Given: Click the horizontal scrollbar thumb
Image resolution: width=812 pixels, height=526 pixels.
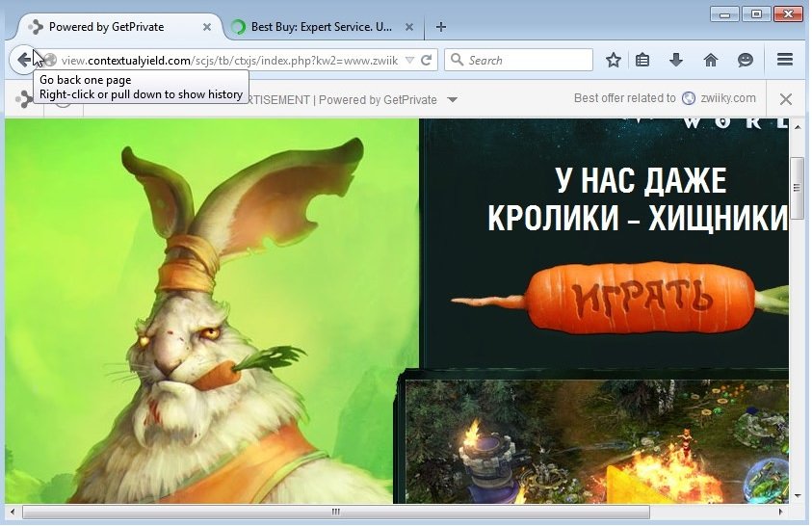Looking at the screenshot, I should [335, 512].
